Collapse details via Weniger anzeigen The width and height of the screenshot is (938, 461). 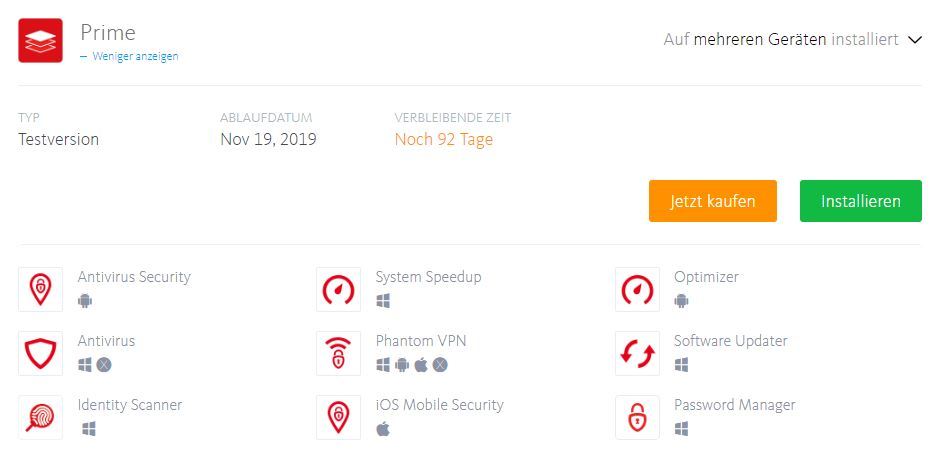tap(129, 56)
